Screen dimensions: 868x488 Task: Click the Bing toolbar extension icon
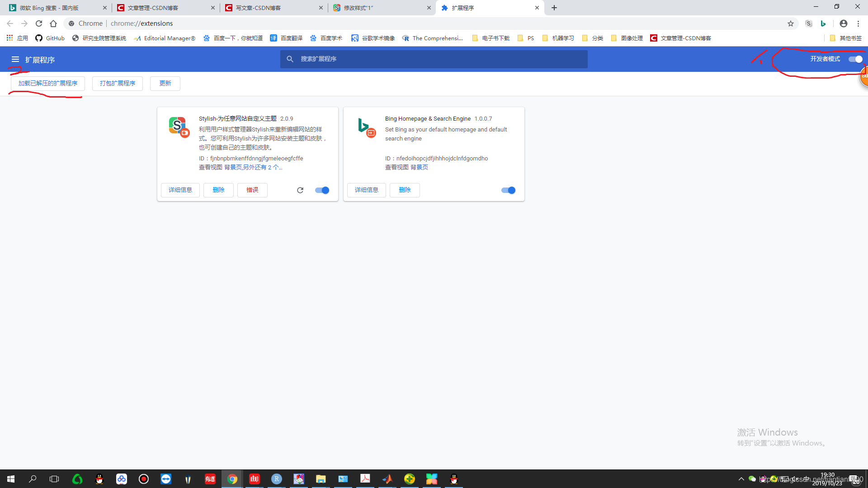(x=823, y=23)
